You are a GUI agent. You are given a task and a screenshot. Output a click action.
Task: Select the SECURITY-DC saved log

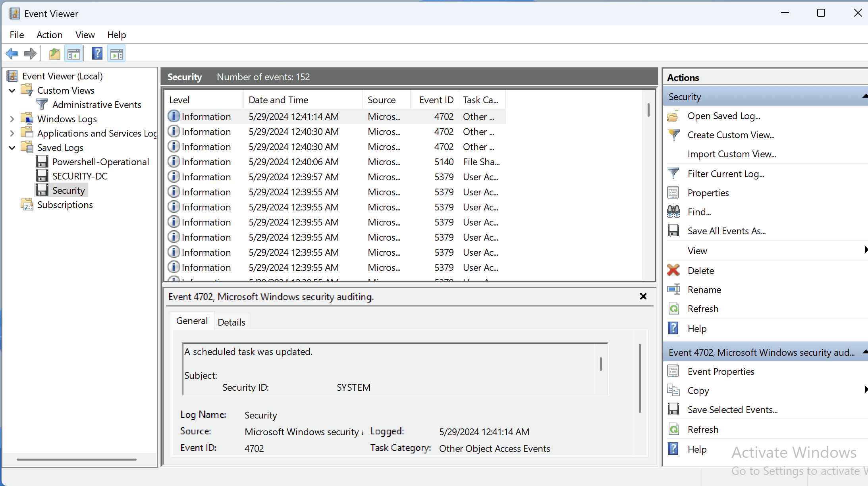point(80,176)
